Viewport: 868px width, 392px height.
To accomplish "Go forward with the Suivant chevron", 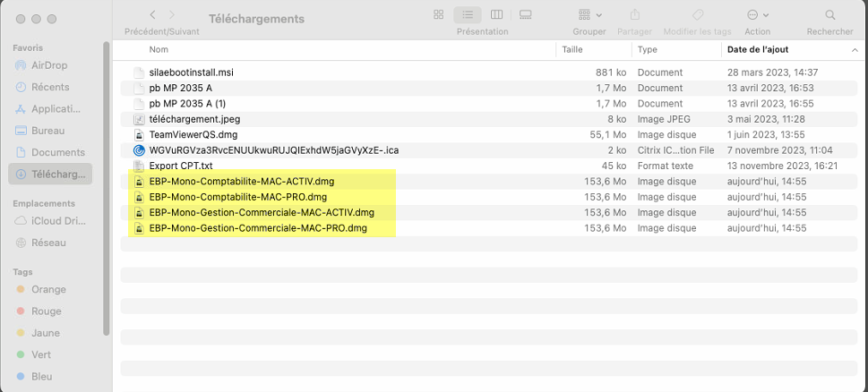I will pos(172,15).
